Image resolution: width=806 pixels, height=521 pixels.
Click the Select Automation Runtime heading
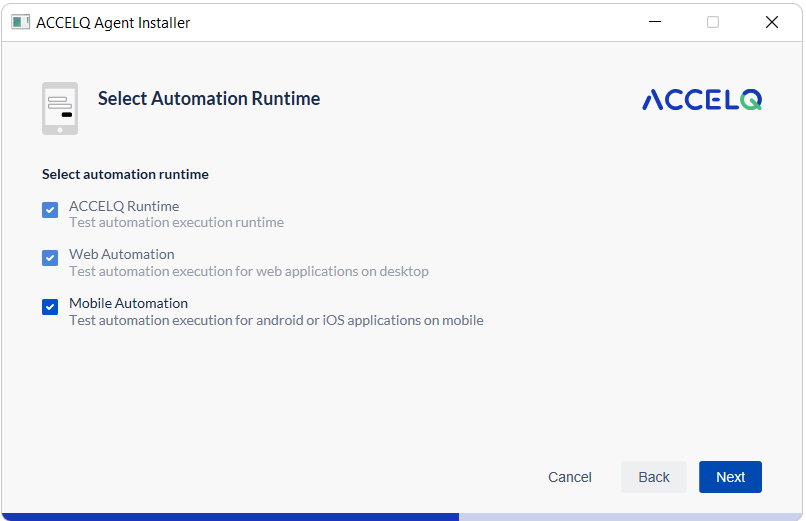(209, 99)
